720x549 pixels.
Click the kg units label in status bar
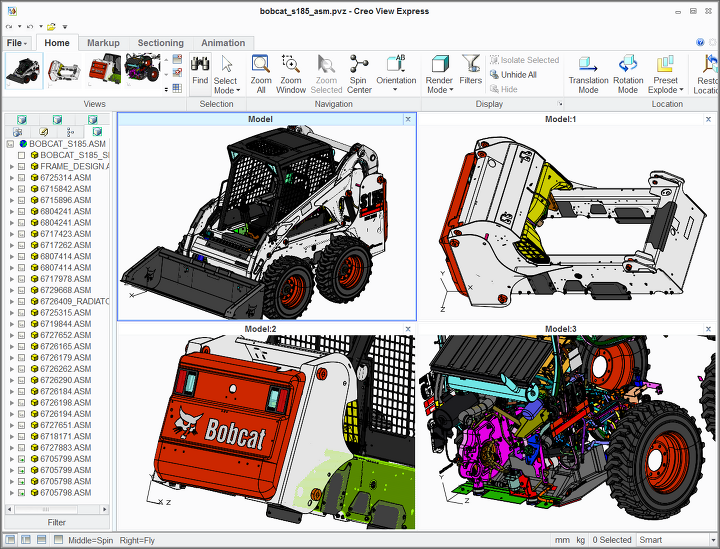tap(580, 540)
